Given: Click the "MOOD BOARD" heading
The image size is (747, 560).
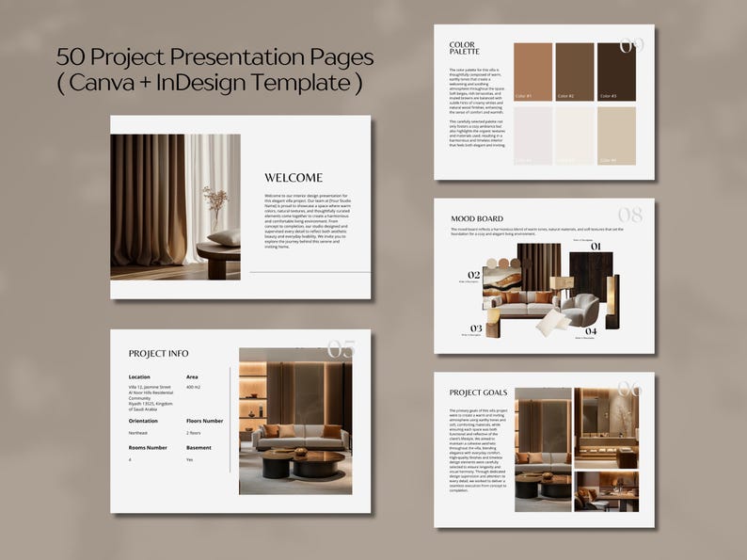Looking at the screenshot, I should coord(477,218).
